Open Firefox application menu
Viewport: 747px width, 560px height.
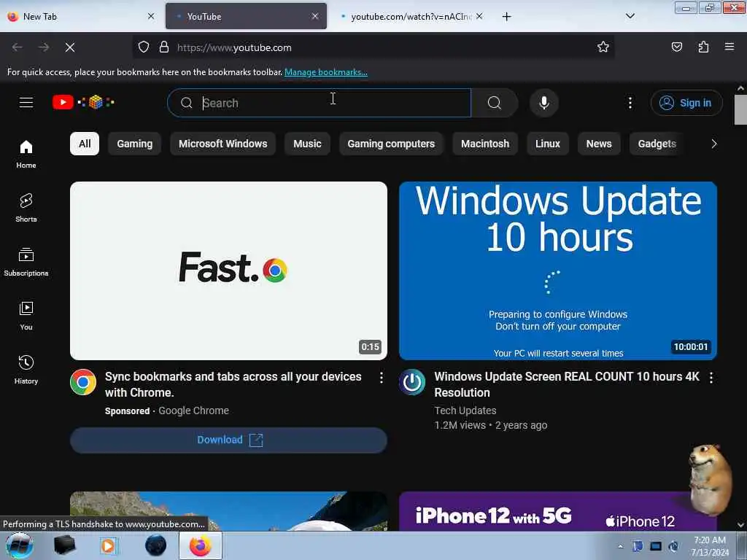(729, 47)
